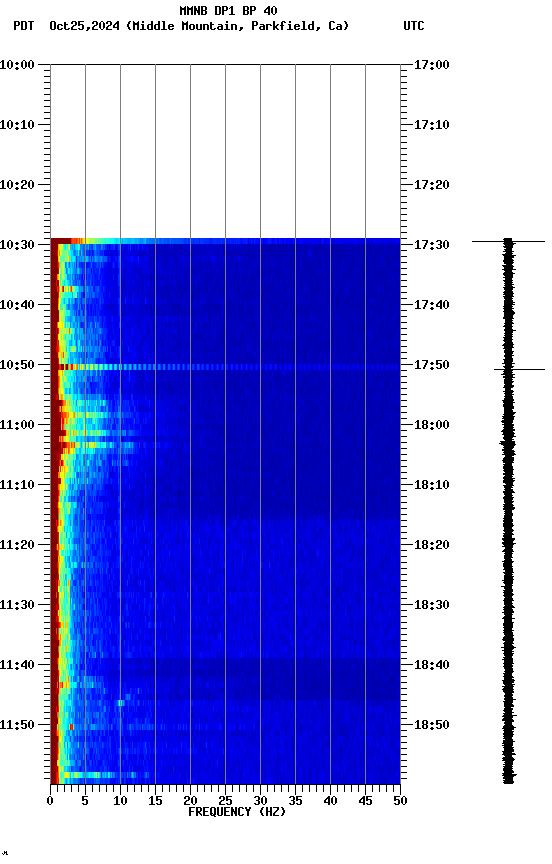This screenshot has height=864, width=552.
Task: Click the 'FREQUENCY (HZ)' axis title
Action: [x=237, y=813]
